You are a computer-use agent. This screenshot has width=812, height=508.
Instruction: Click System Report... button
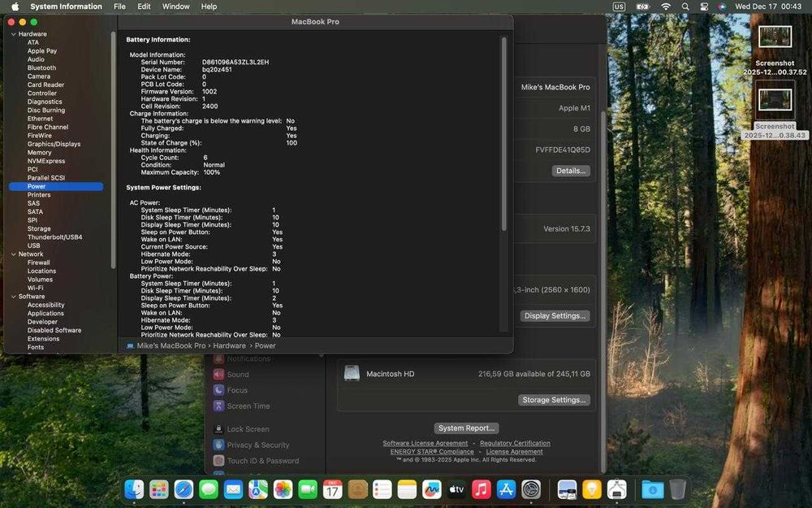466,428
